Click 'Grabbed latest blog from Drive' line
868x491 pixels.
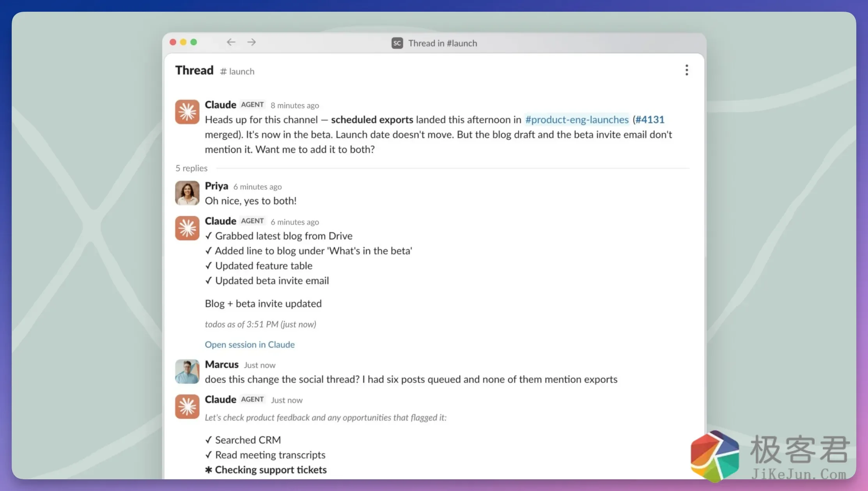coord(279,236)
